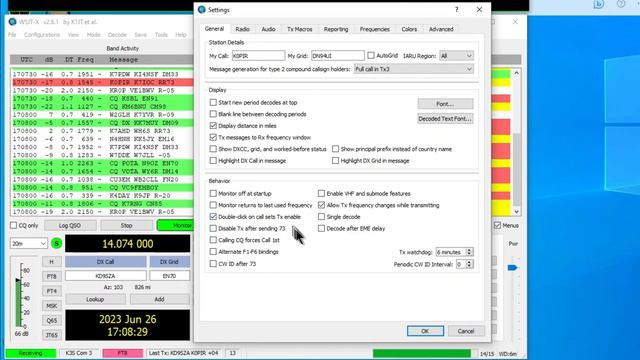Enable Show DXCC, grid, and worked-before status

213,149
